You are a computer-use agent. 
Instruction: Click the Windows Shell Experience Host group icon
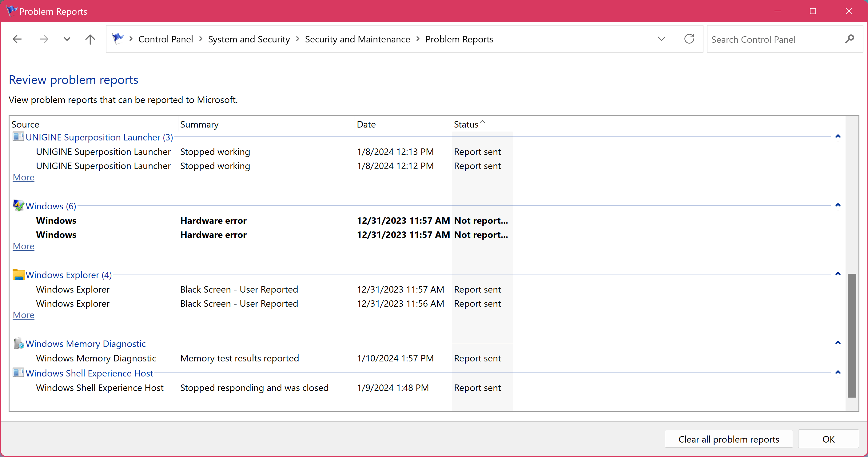[x=18, y=372]
